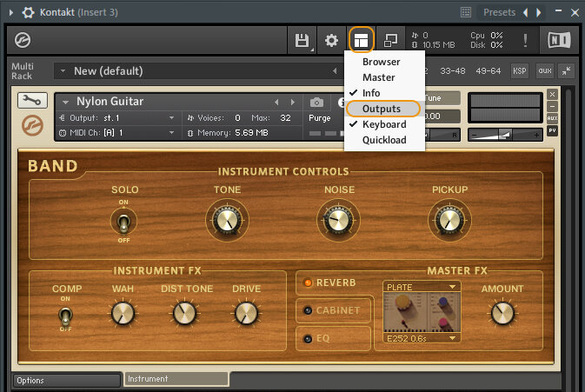Open the Multi Rack New (default) dropdown
Screen dimensions: 585x392
63,71
